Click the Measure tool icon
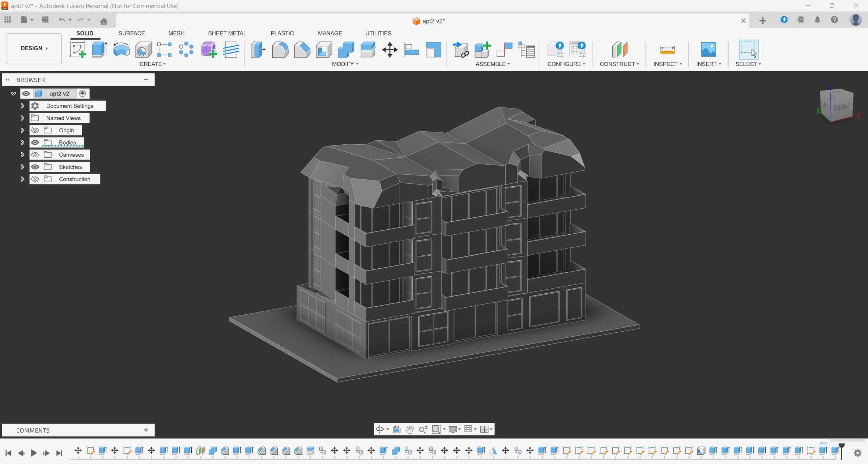Image resolution: width=868 pixels, height=464 pixels. [x=667, y=50]
